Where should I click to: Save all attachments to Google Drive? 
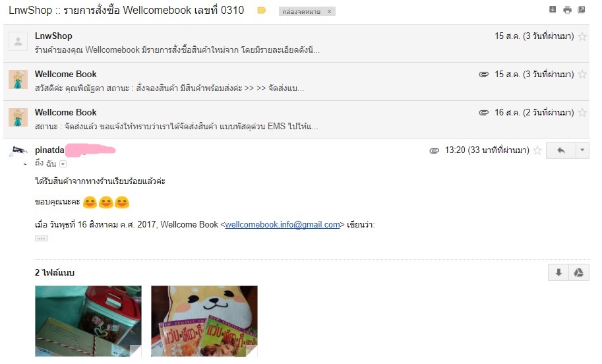[578, 272]
